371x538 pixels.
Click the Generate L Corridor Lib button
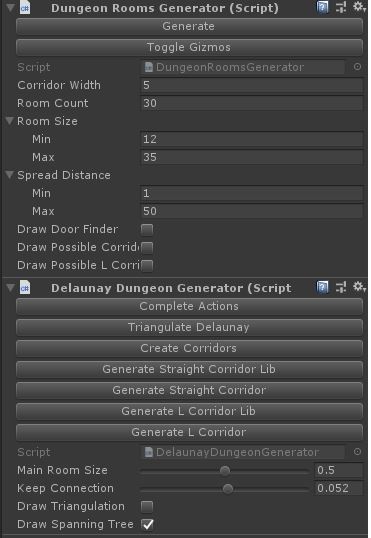(x=189, y=411)
